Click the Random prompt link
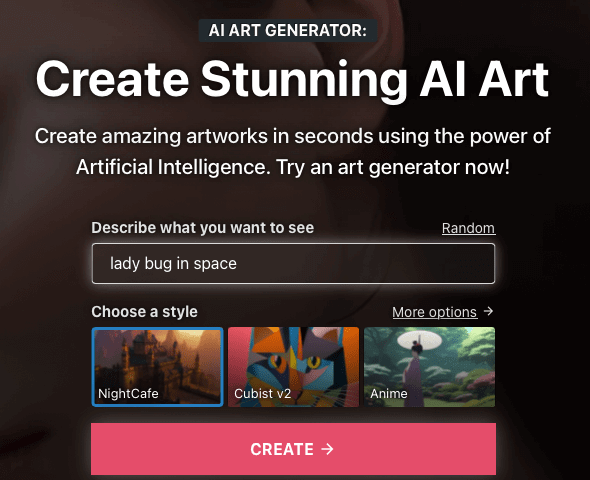 point(468,228)
